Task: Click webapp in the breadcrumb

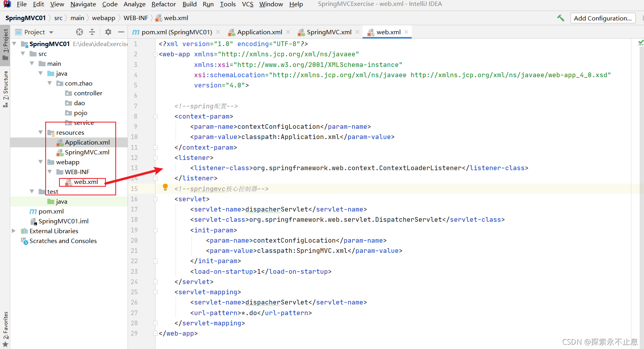Action: (x=104, y=18)
